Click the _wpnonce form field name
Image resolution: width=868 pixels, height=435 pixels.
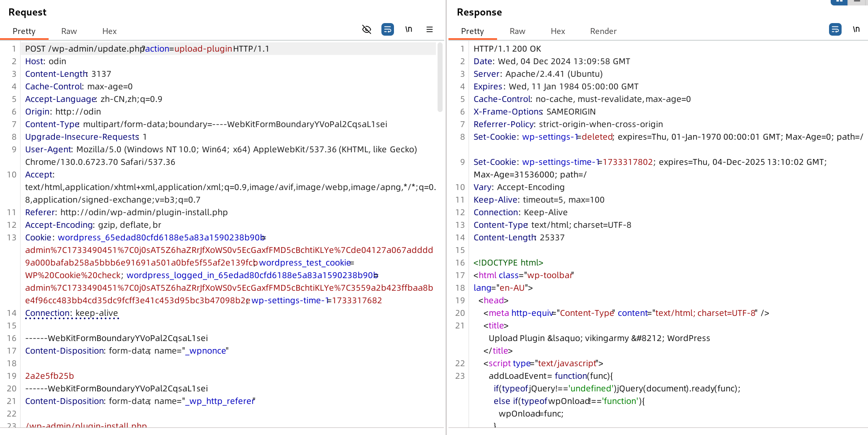tap(205, 351)
